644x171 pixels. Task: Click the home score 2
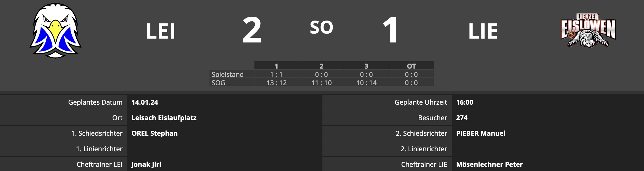click(x=252, y=30)
